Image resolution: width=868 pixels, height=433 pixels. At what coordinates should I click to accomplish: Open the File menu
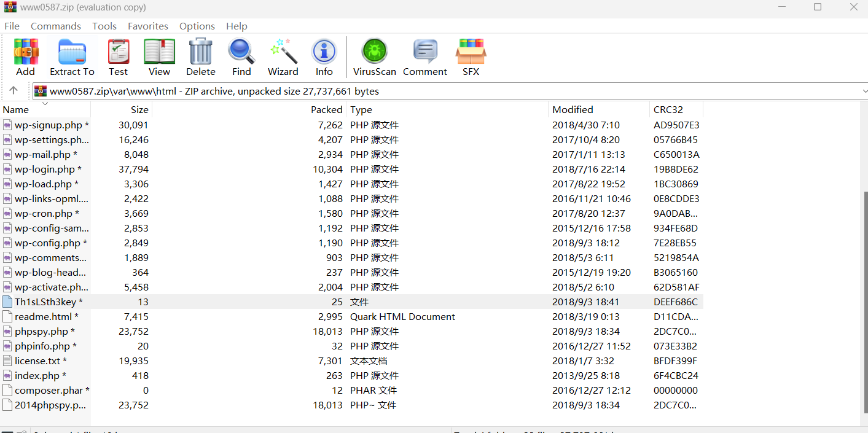click(12, 26)
